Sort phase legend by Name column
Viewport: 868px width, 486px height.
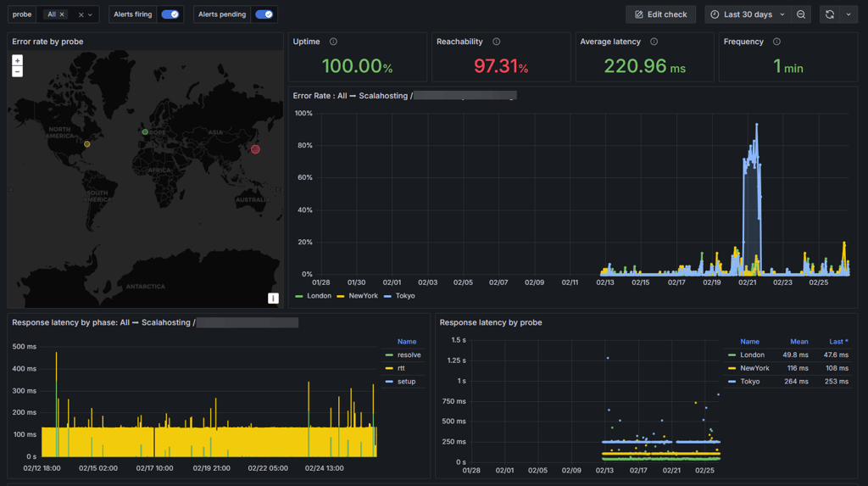pos(406,341)
